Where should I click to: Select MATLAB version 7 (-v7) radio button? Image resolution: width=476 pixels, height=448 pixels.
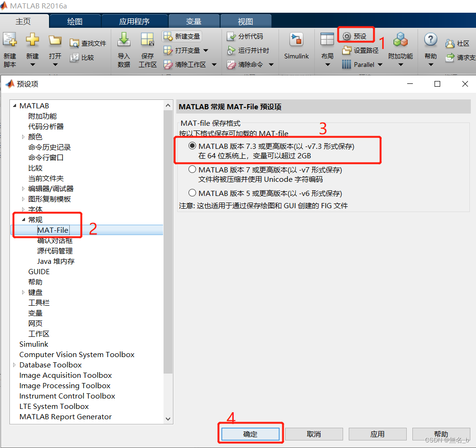(192, 169)
